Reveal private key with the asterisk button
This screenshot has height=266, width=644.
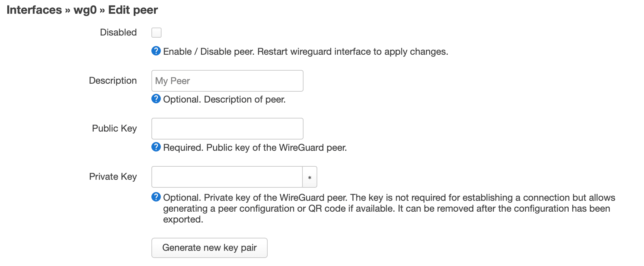(310, 177)
